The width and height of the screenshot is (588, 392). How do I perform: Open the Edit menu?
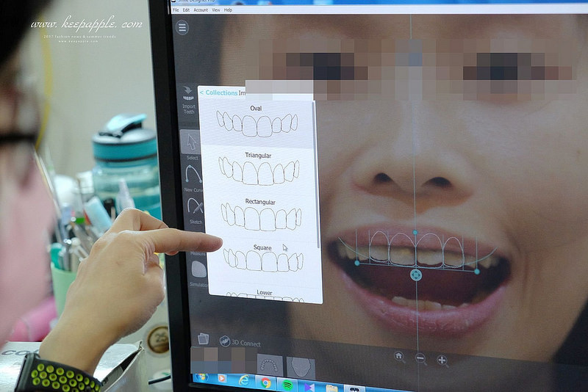pyautogui.click(x=186, y=10)
